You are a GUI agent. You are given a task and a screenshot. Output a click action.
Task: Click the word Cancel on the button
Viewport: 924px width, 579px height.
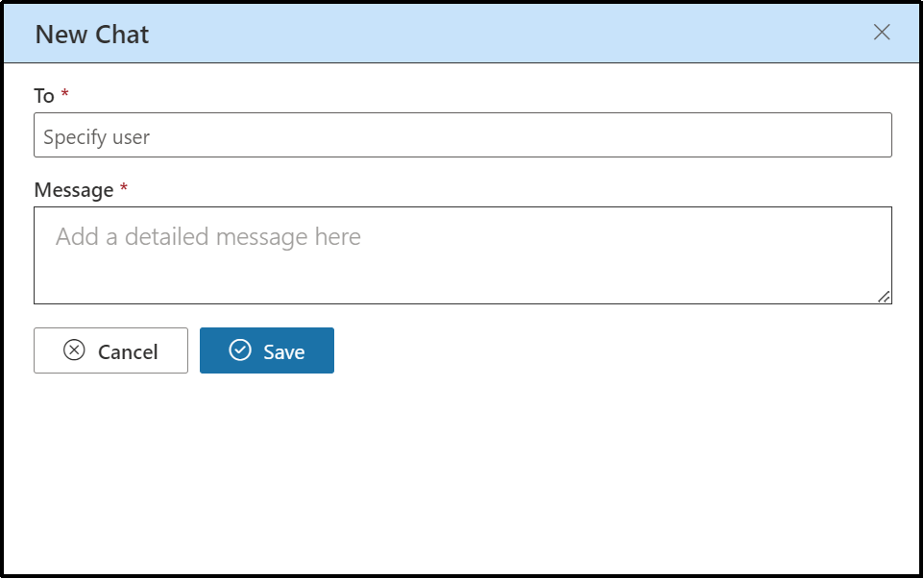pos(128,352)
